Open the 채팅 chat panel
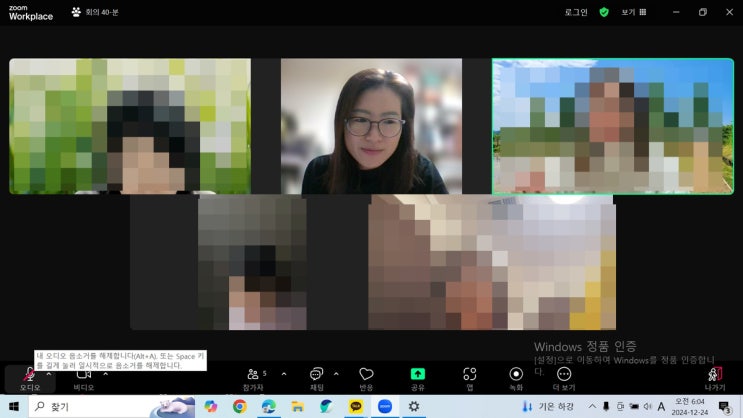 click(317, 379)
